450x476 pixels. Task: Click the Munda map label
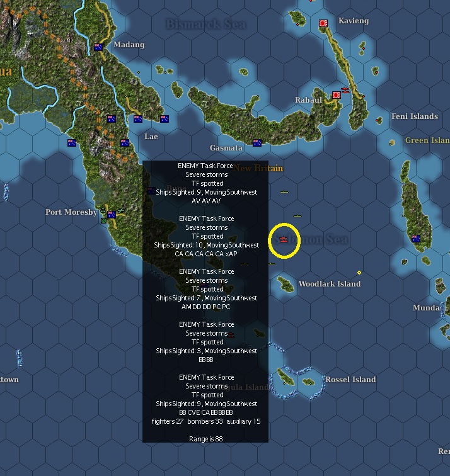point(426,308)
